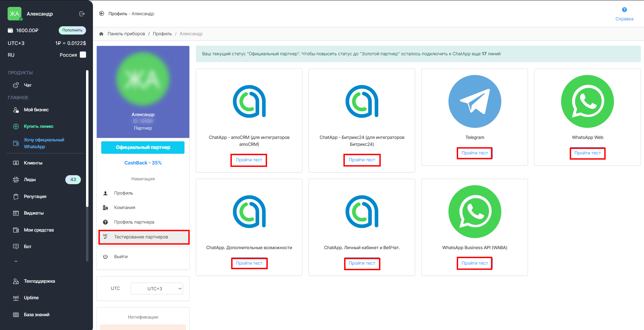Open Тестирование партнеров navigation item
Image resolution: width=644 pixels, height=330 pixels.
point(141,237)
